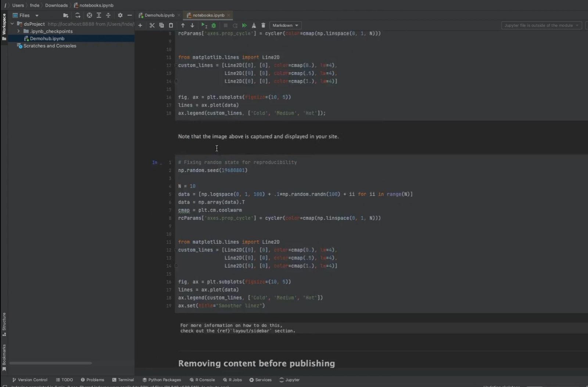Fold custom_lines block in second code cell
This screenshot has height=387, width=588.
coord(176,250)
